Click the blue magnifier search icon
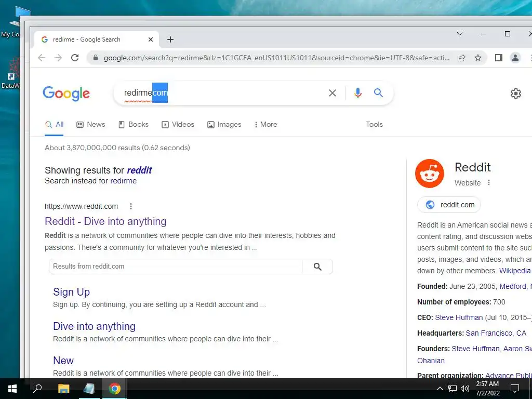 [378, 92]
